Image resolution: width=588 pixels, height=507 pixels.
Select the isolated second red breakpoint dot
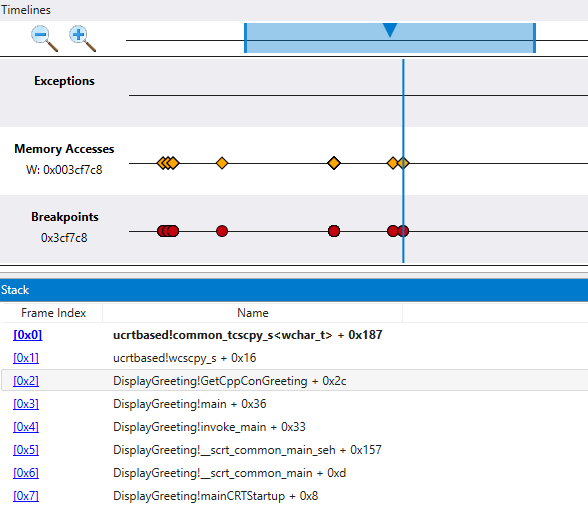coord(222,231)
